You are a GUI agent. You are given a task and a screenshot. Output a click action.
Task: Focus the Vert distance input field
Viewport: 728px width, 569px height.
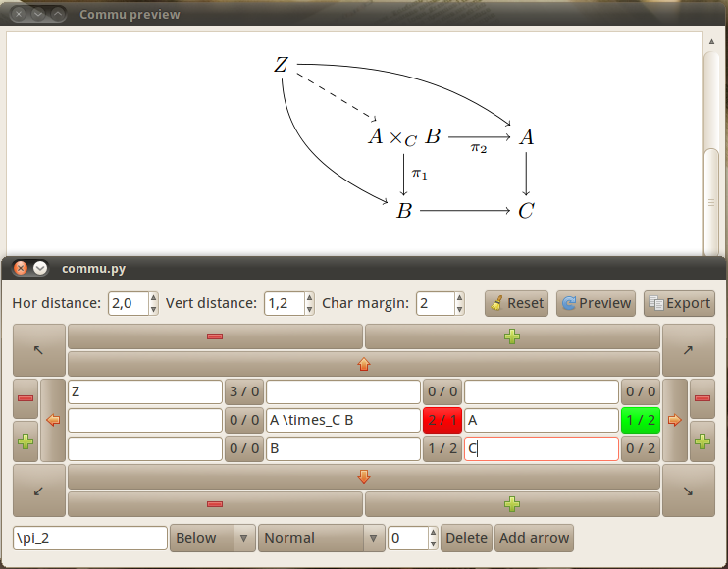click(x=285, y=303)
